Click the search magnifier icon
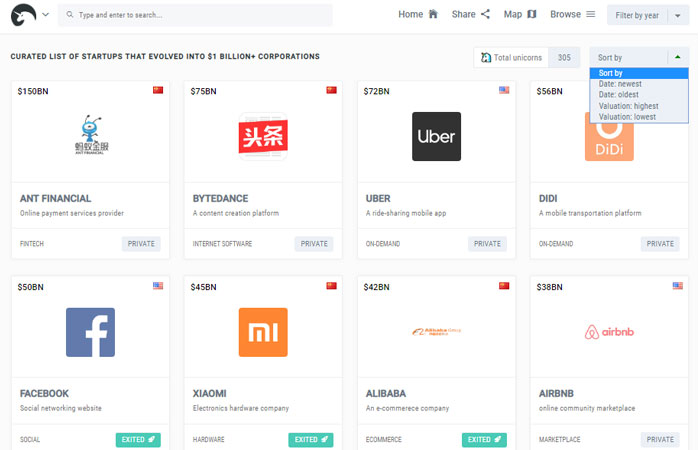The image size is (700, 450). coord(69,15)
